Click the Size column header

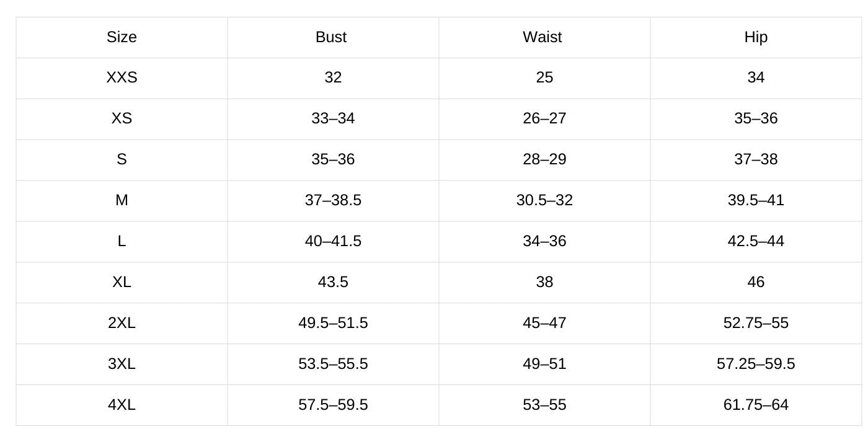click(x=122, y=37)
